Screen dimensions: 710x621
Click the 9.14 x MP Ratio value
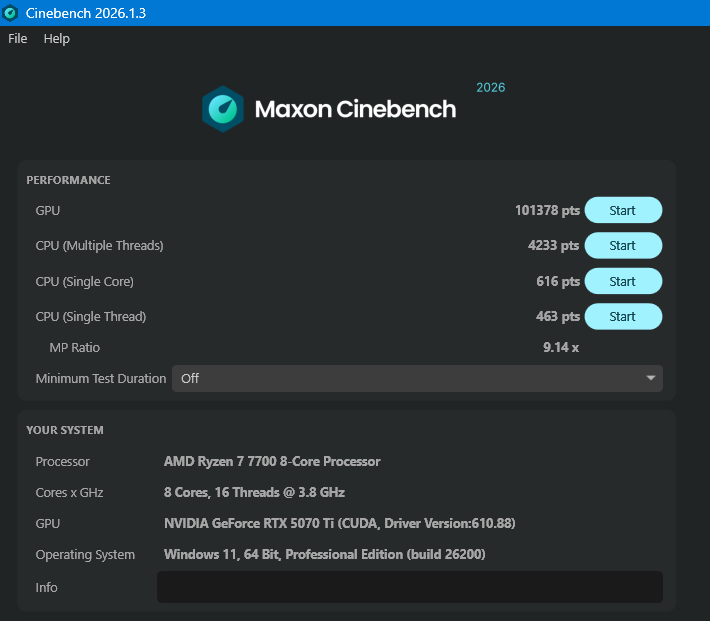coord(561,347)
